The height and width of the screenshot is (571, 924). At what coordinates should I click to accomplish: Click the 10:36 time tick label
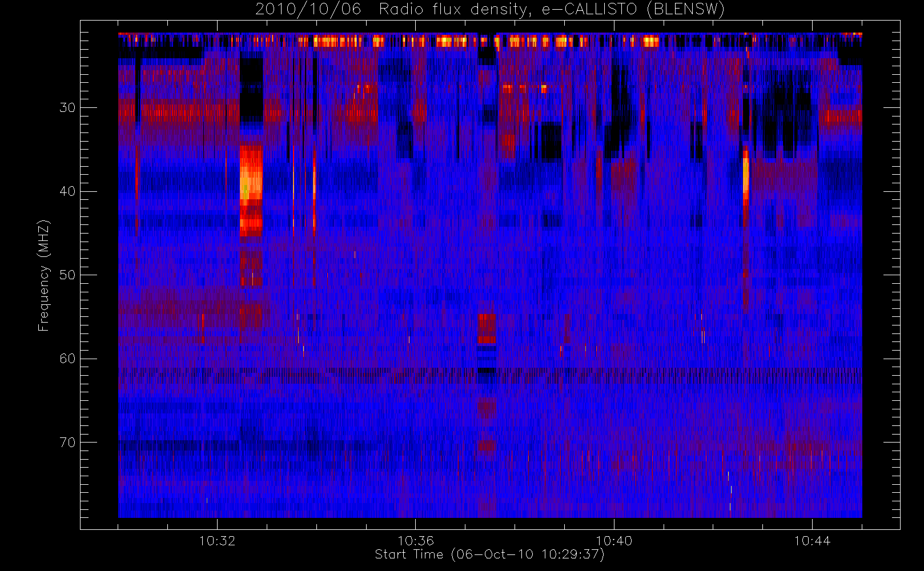coord(416,541)
